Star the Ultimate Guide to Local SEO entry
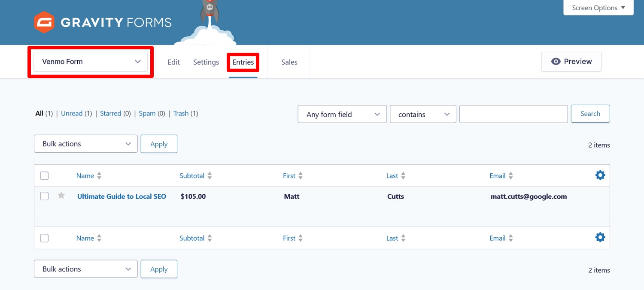The image size is (644, 290). click(61, 196)
